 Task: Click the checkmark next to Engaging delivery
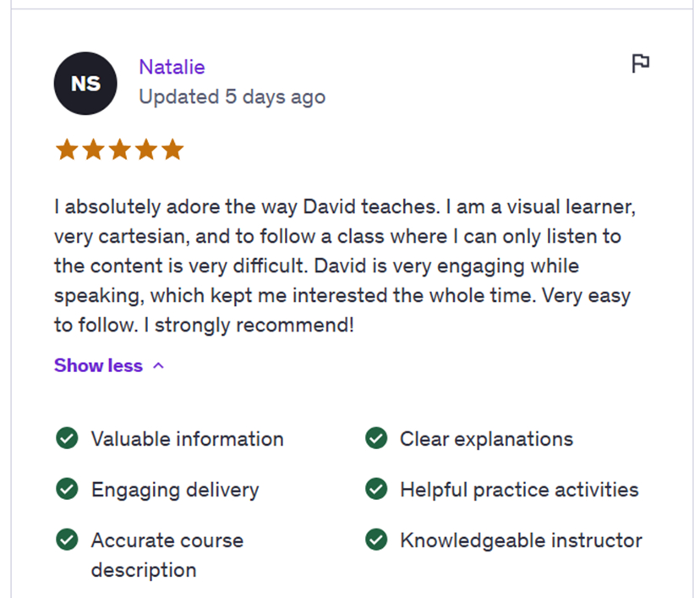tap(67, 489)
